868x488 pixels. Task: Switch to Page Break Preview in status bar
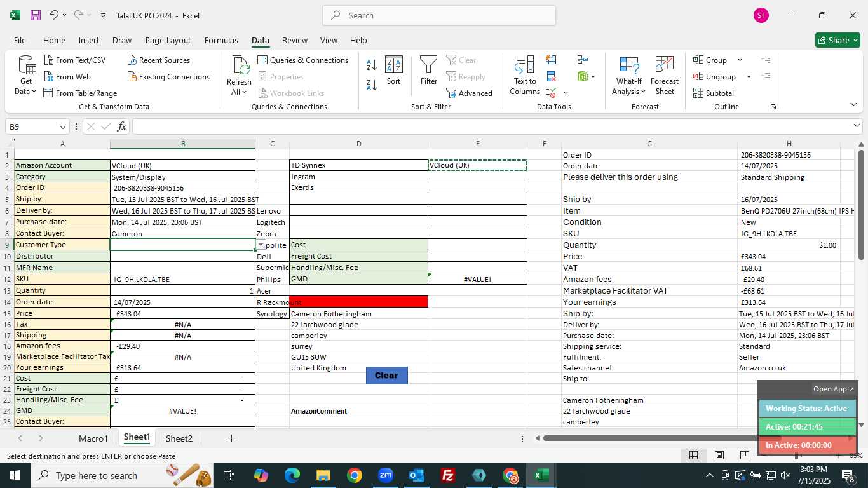745,456
